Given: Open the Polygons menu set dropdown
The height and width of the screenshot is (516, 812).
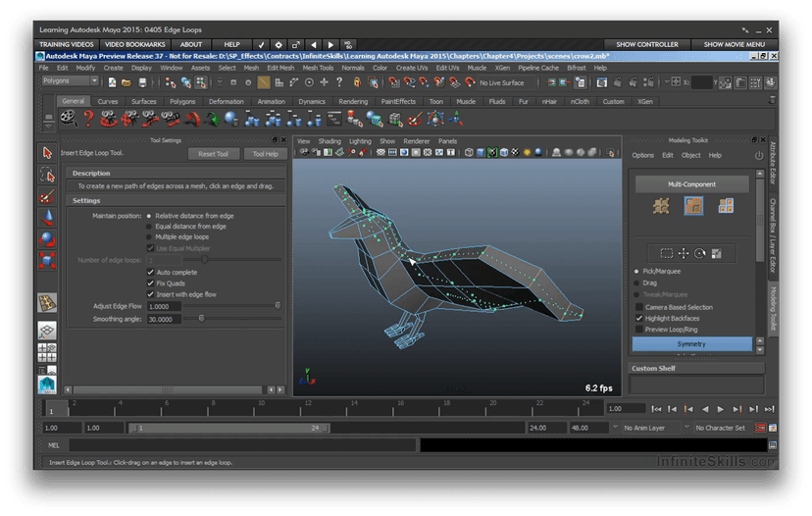Looking at the screenshot, I should [x=70, y=80].
